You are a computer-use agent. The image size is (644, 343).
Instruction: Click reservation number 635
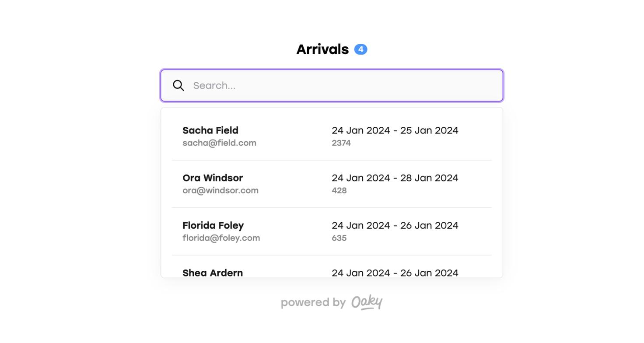[x=339, y=238]
